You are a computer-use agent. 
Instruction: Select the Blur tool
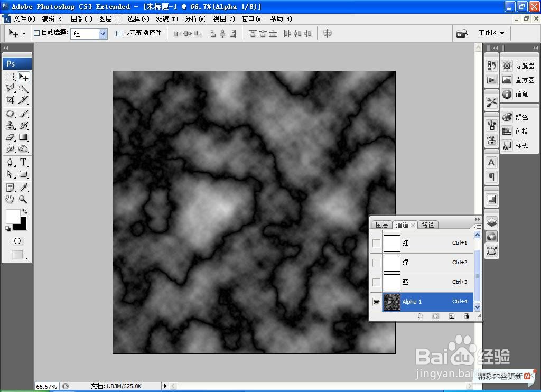tap(11, 149)
